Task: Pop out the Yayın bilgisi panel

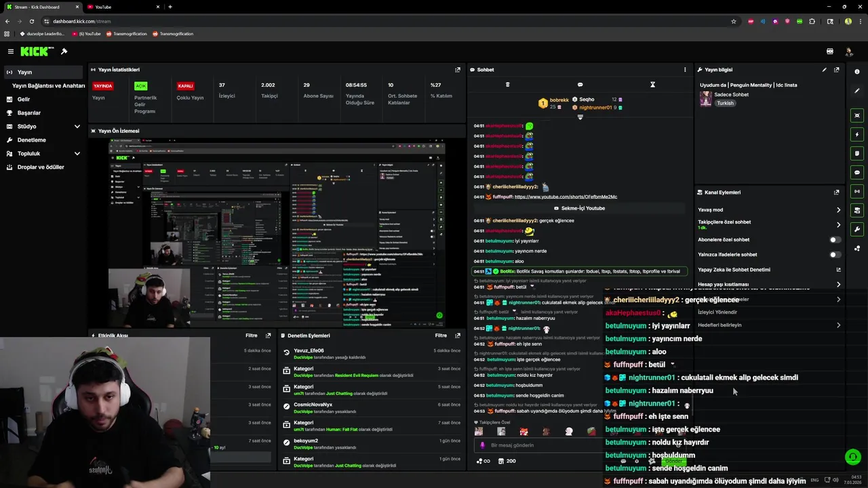Action: (837, 70)
